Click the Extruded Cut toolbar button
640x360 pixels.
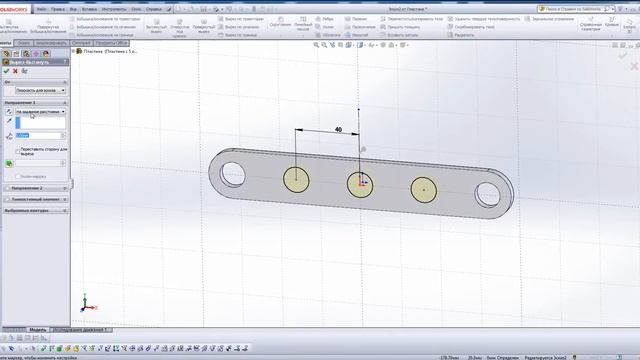click(x=157, y=27)
